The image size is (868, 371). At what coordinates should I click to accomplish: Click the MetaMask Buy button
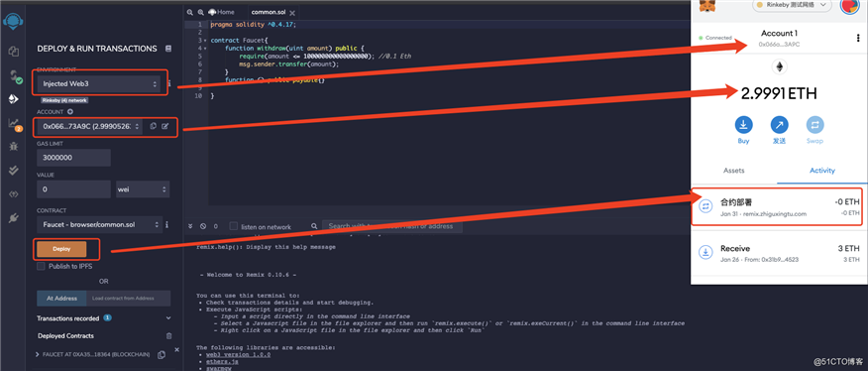(x=743, y=124)
